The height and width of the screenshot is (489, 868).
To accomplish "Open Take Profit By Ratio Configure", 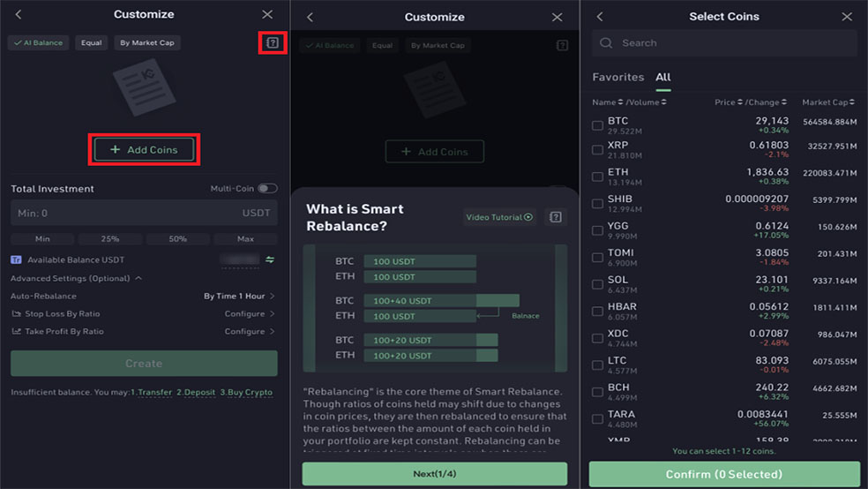I will click(249, 332).
